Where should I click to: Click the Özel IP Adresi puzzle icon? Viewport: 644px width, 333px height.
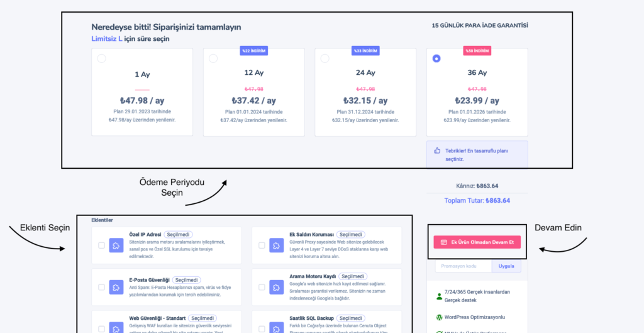116,246
